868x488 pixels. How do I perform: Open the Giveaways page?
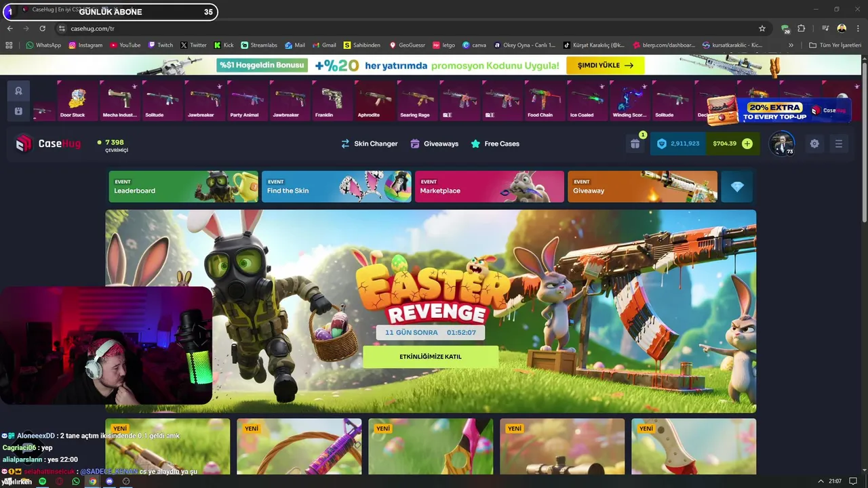tap(434, 144)
